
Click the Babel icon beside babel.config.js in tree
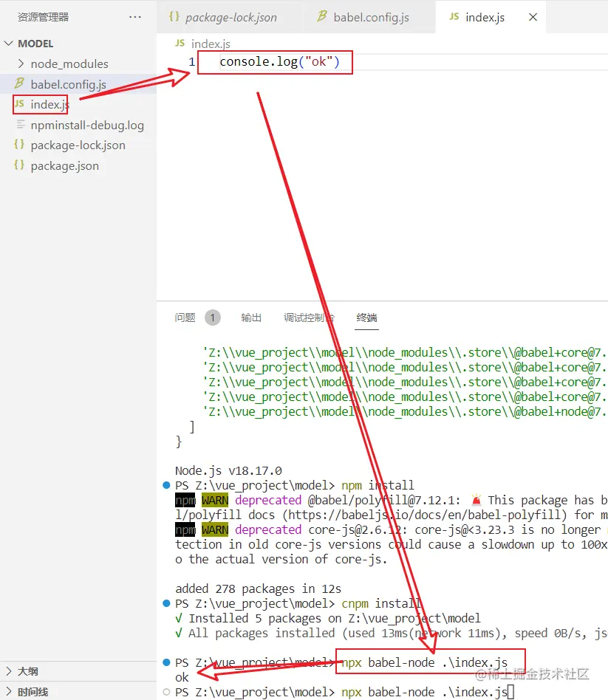point(19,83)
